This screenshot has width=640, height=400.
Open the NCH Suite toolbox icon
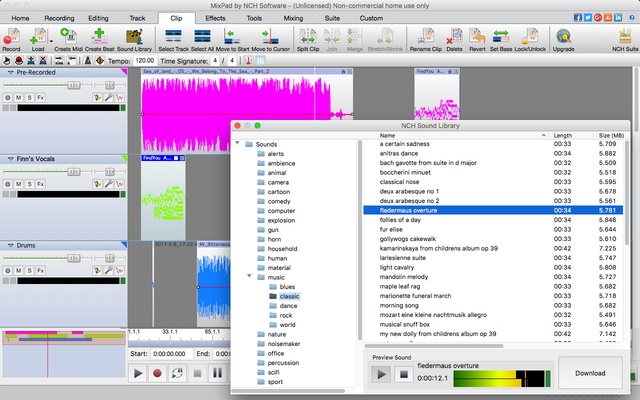625,40
